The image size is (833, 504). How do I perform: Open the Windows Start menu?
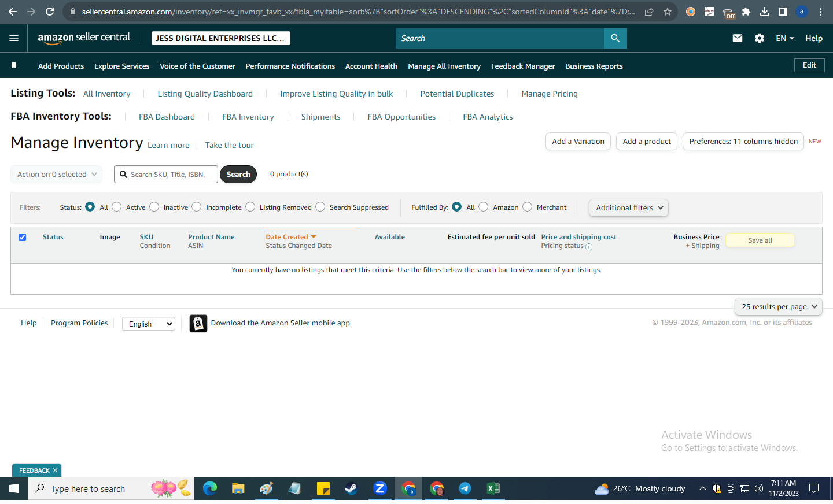14,489
